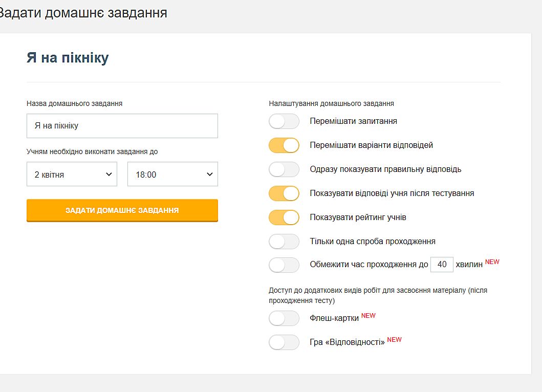Enable the 'Флеш-картки' switch
Image resolution: width=542 pixels, height=392 pixels.
(x=284, y=318)
